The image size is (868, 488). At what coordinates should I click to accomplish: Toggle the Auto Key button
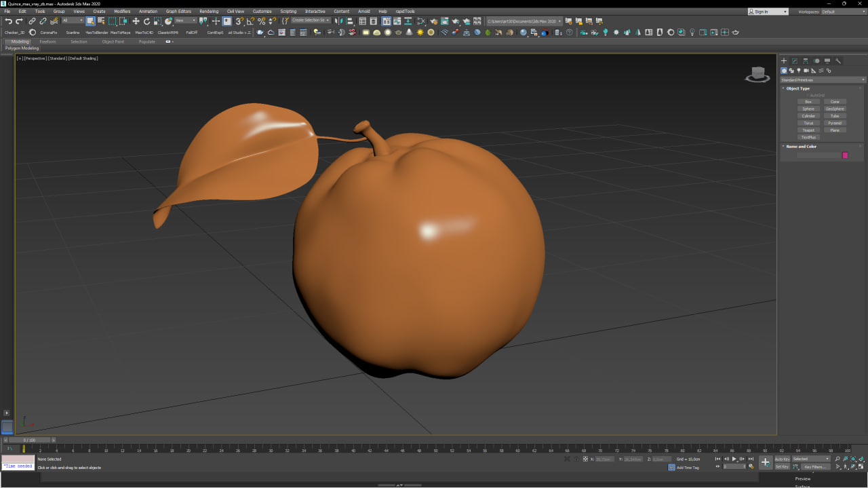coord(782,459)
